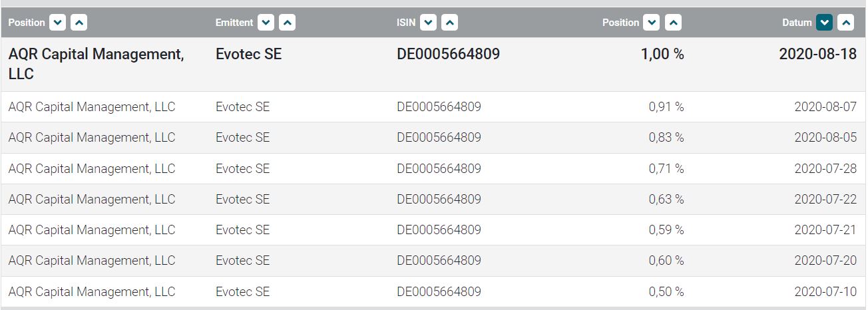This screenshot has height=310, width=868.
Task: Sort first Position column descending
Action: click(x=59, y=23)
